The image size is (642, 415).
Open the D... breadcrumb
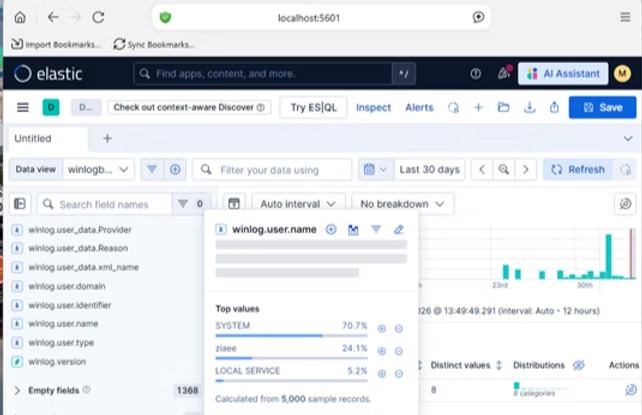pos(86,107)
